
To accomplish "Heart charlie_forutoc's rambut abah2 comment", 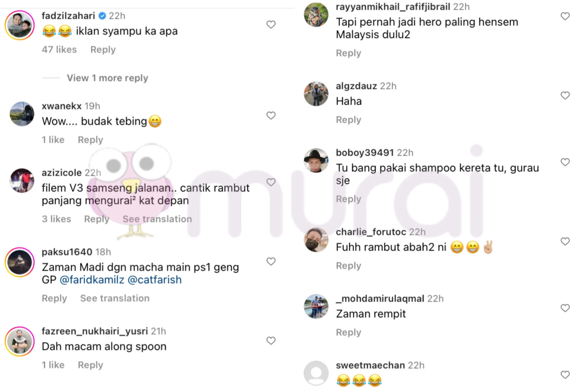I will coord(565,241).
